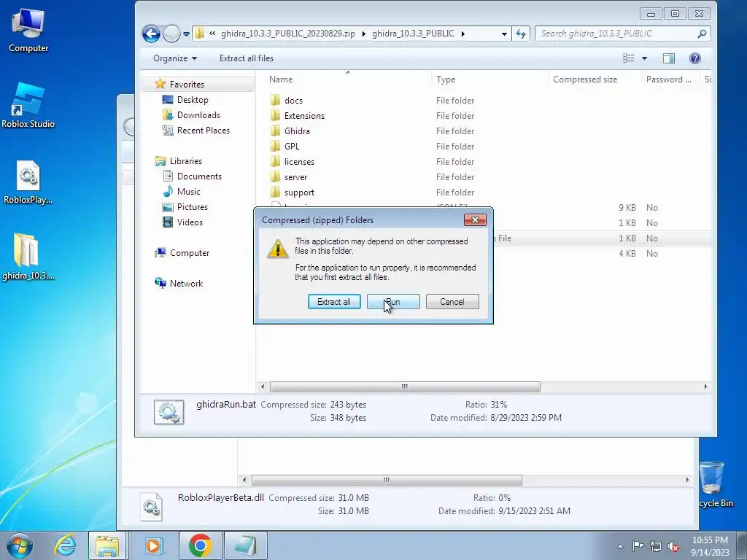Click the ghidraRun.bat icon in details pane
This screenshot has width=747, height=560.
click(169, 412)
